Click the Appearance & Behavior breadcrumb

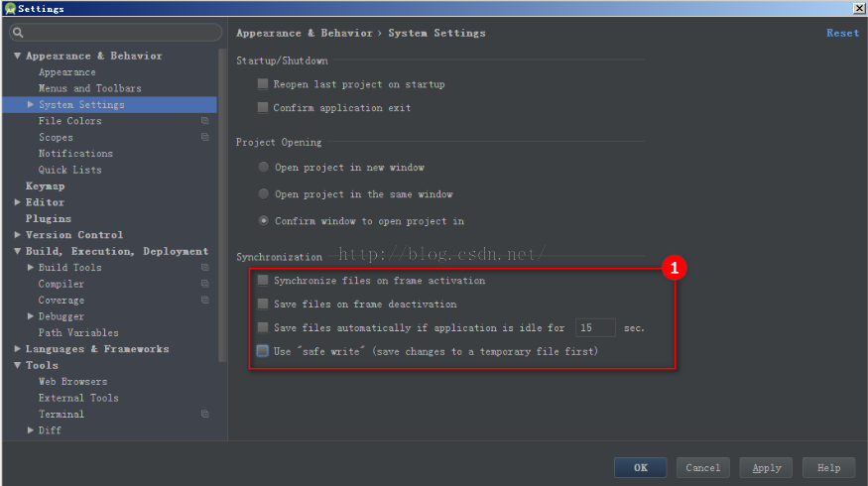click(x=305, y=33)
